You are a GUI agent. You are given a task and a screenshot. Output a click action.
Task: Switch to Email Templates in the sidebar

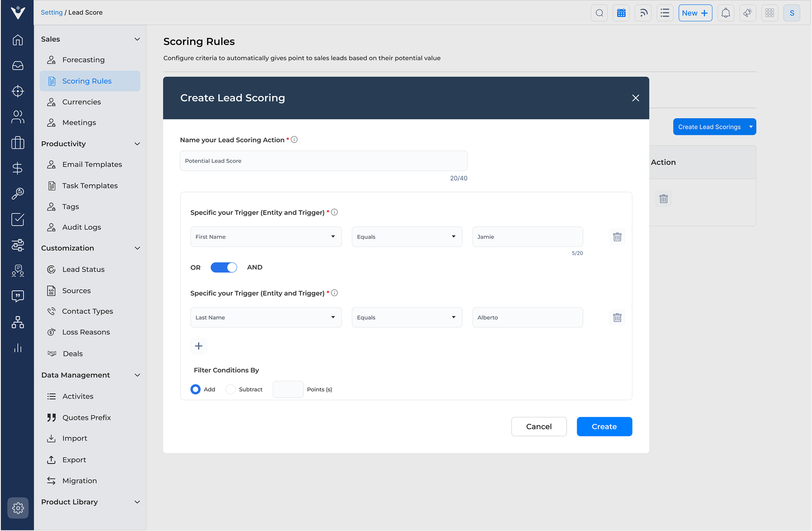92,164
